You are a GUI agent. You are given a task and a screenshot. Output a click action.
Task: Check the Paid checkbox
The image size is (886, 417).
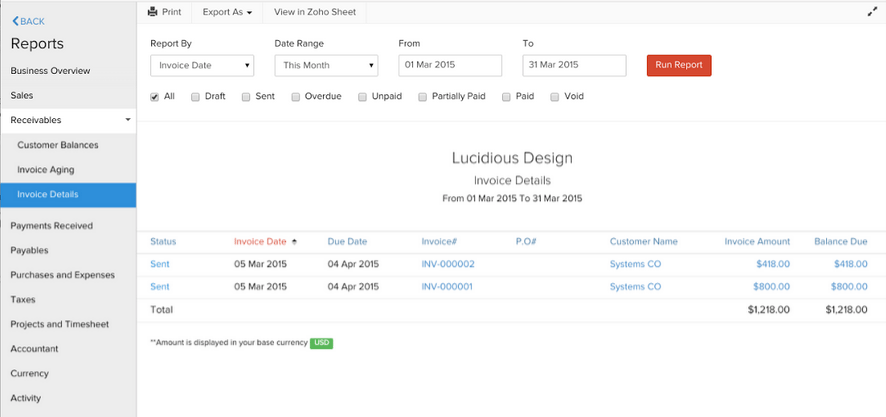click(506, 97)
